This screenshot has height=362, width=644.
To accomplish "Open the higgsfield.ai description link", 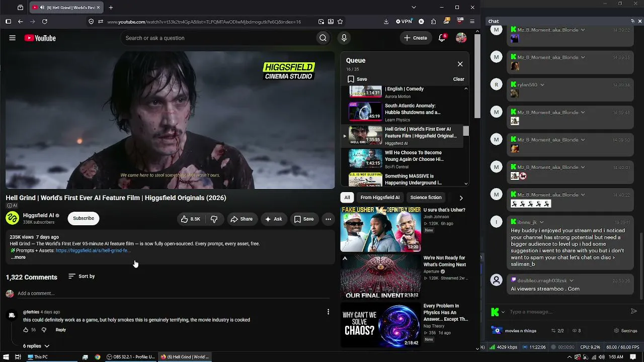I will point(93,250).
